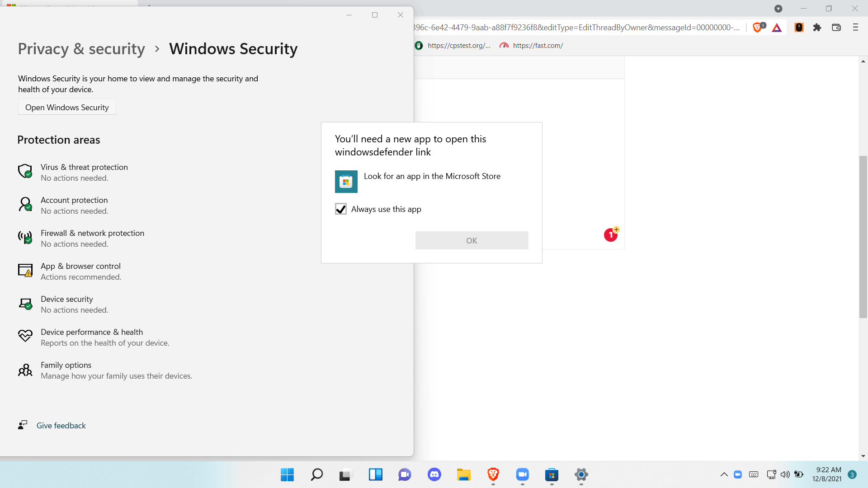868x488 pixels.
Task: Open Virus & threat protection area
Action: point(72,172)
